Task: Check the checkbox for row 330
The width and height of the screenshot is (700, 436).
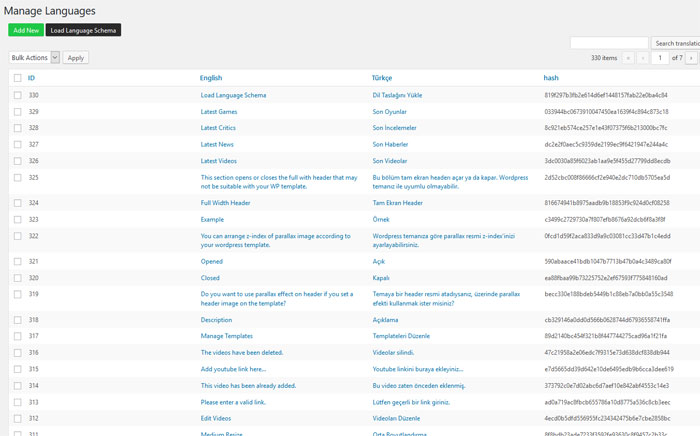Action: (17, 95)
